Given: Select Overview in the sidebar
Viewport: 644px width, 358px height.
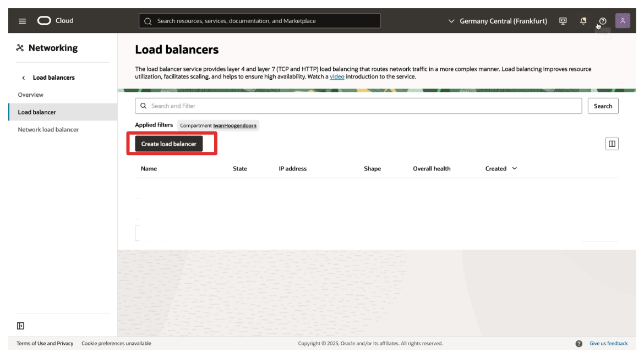Looking at the screenshot, I should coord(31,95).
